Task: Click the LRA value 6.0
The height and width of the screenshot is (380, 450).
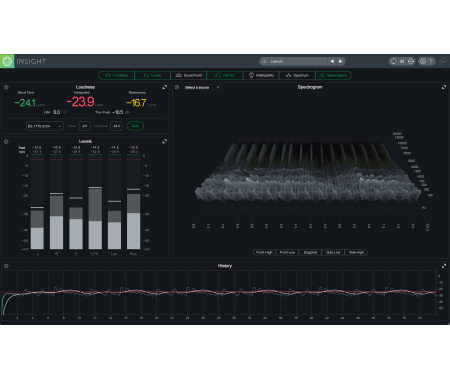Action: click(57, 112)
